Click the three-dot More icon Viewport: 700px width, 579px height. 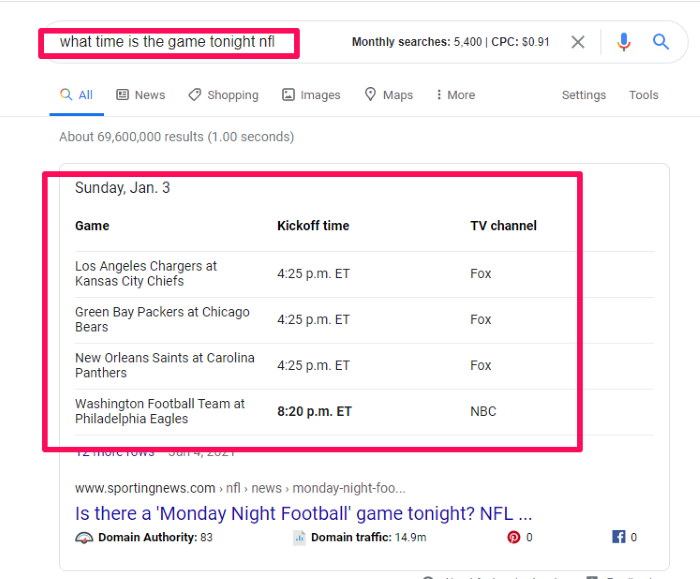pyautogui.click(x=439, y=95)
